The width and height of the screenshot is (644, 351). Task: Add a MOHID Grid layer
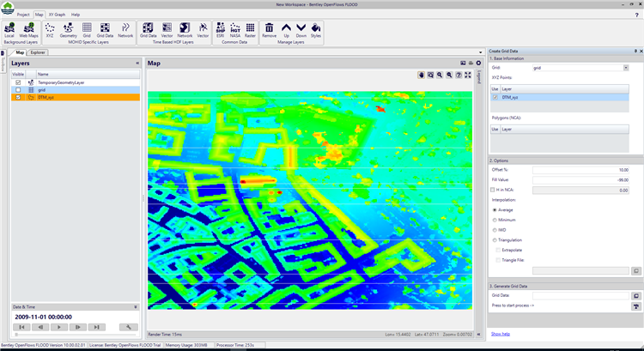(87, 30)
